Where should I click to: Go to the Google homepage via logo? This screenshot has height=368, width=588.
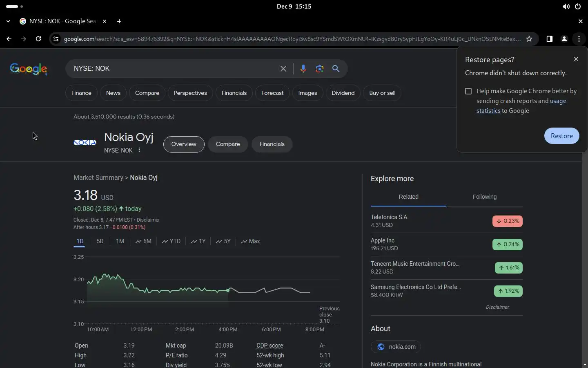[x=29, y=69]
